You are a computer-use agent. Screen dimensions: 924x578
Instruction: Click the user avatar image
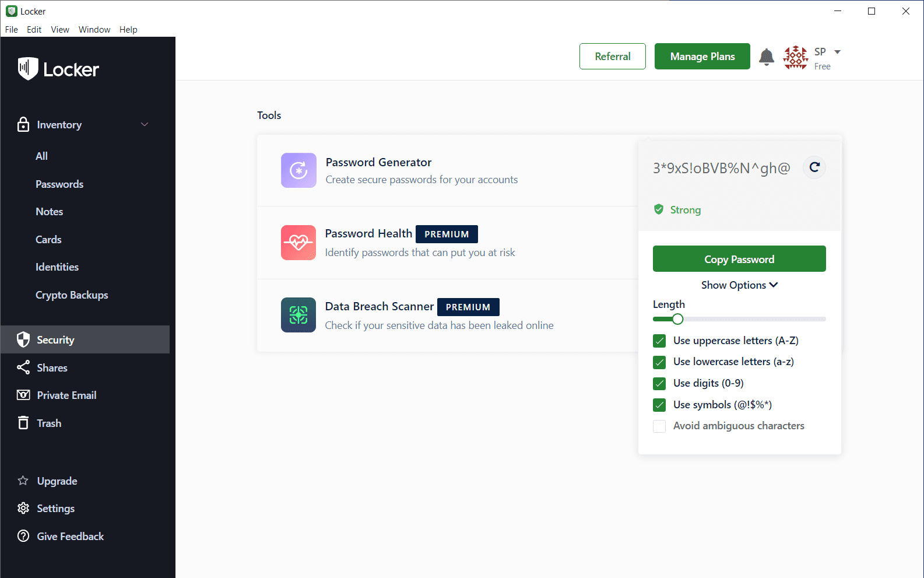796,57
